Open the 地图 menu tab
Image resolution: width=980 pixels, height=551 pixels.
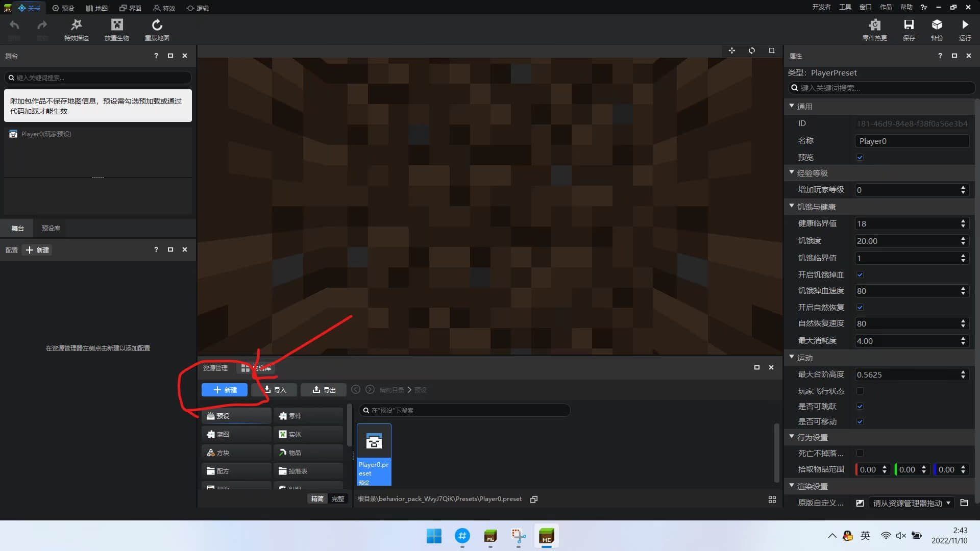(x=96, y=8)
